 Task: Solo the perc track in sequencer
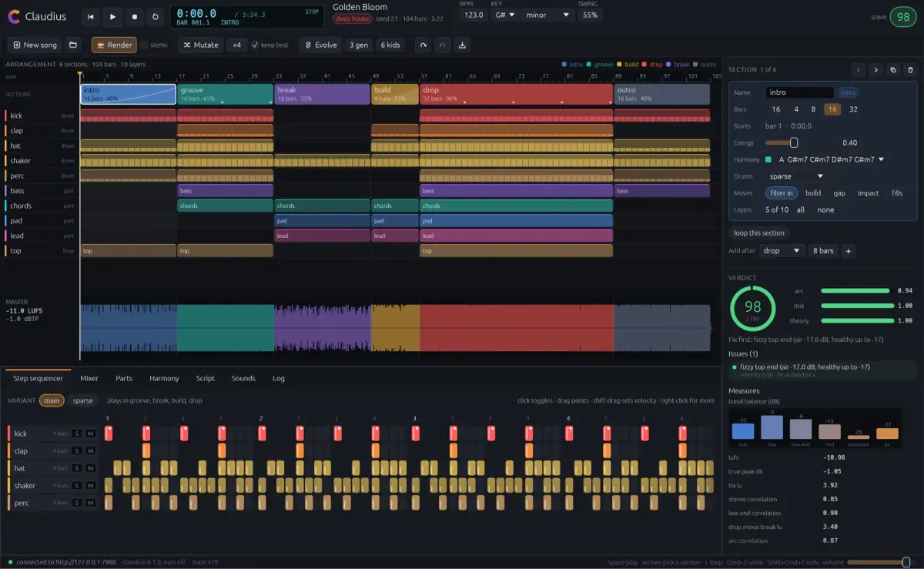(x=77, y=503)
